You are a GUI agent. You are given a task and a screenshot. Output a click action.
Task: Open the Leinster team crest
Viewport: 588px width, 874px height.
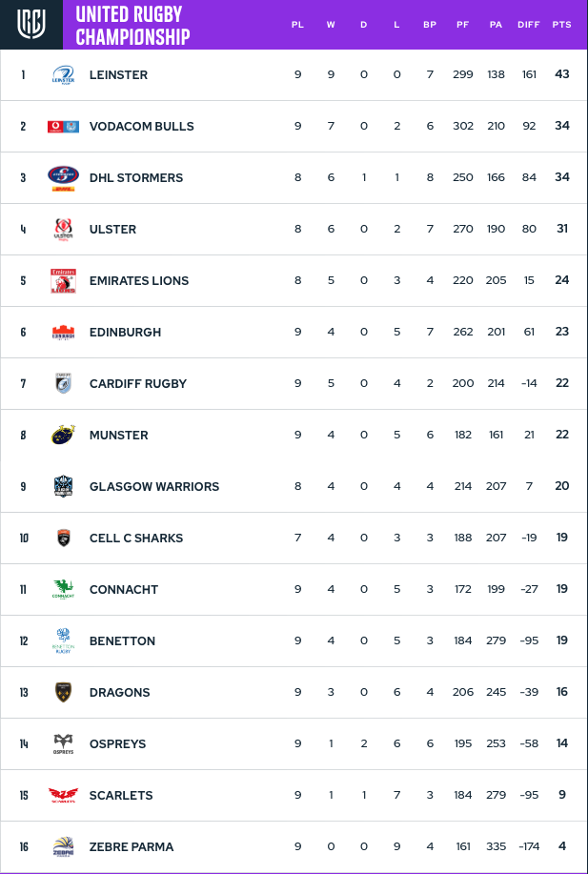tap(63, 74)
